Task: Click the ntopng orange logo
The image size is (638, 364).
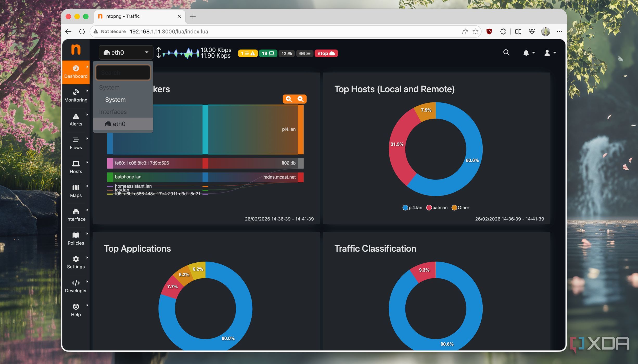Action: (x=76, y=49)
